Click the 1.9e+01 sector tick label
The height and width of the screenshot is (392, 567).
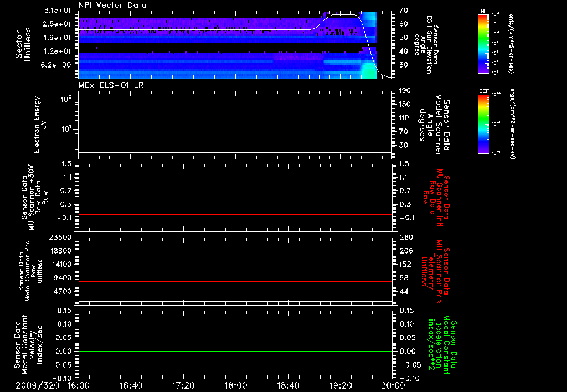tap(57, 38)
